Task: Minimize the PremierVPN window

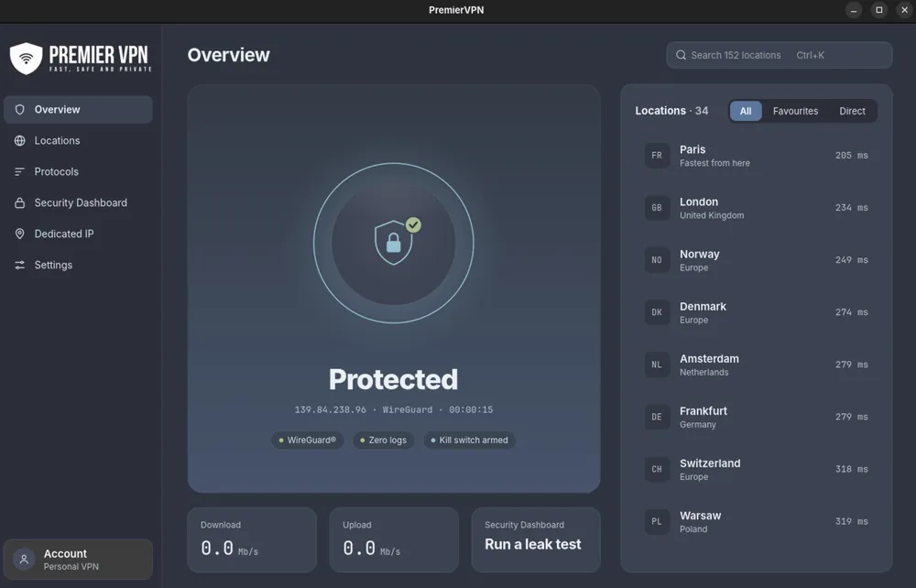Action: click(x=854, y=10)
